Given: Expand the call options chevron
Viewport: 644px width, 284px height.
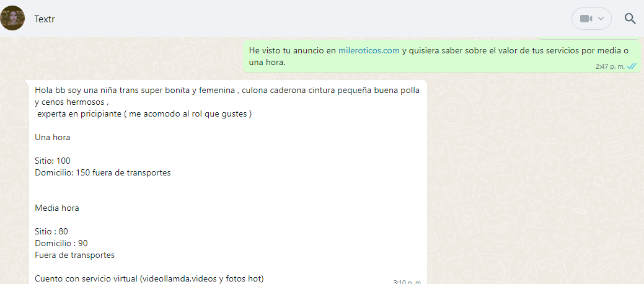Looking at the screenshot, I should tap(601, 19).
